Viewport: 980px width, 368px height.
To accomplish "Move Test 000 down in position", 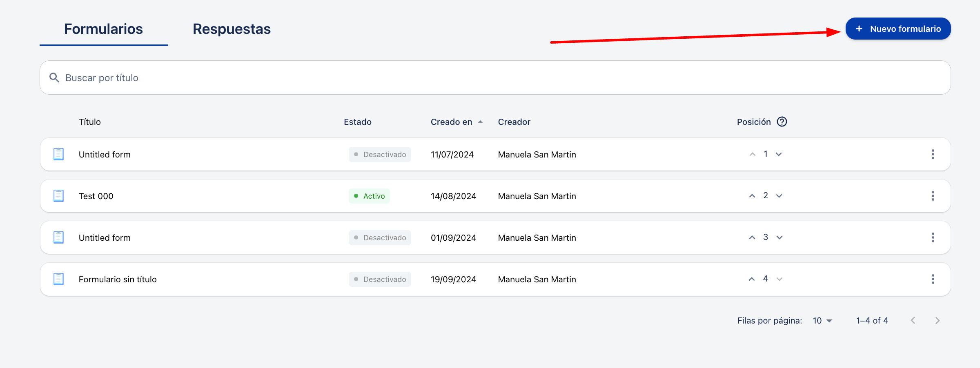I will [x=779, y=196].
